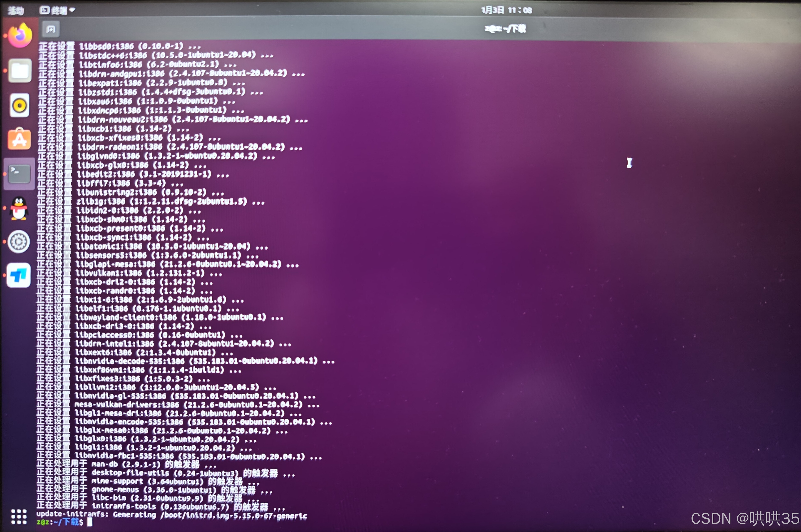Image resolution: width=801 pixels, height=532 pixels.
Task: Click the Terminal icon in dock
Action: click(x=19, y=173)
